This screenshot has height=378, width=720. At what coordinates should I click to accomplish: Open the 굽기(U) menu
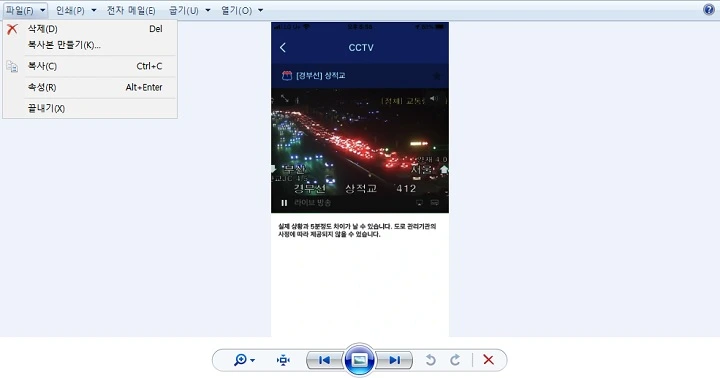pos(184,10)
